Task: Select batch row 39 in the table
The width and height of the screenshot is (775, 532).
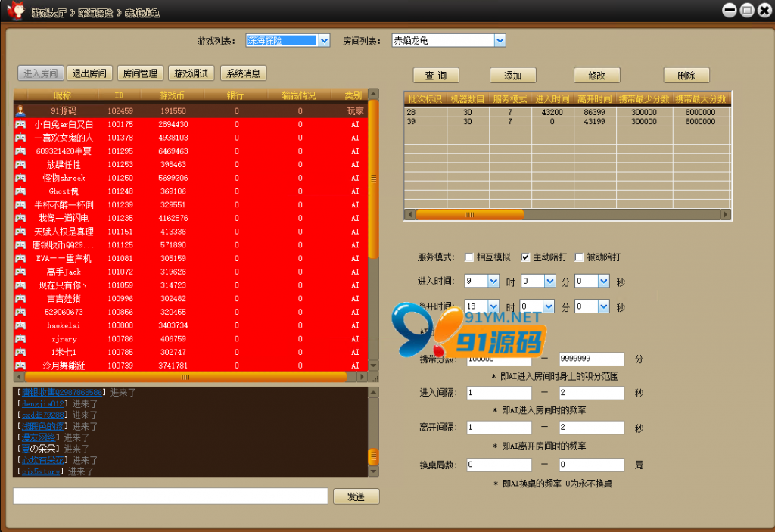Action: pos(567,121)
